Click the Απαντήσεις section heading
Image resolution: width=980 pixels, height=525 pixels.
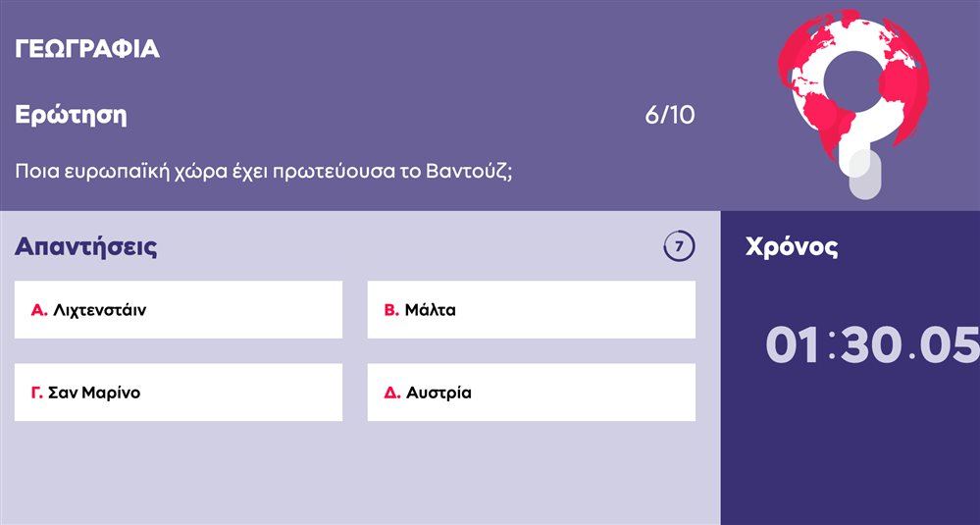[x=85, y=247]
